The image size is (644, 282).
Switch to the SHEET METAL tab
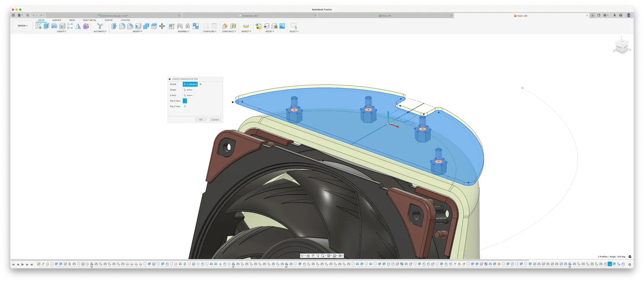click(90, 20)
